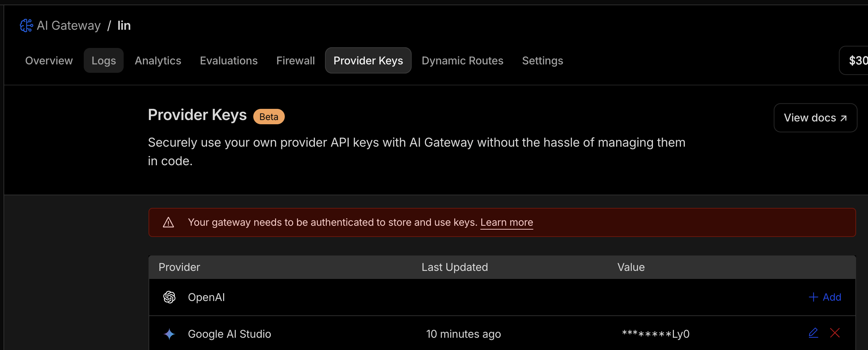Click the AI Gateway brain icon
868x350 pixels.
point(26,26)
